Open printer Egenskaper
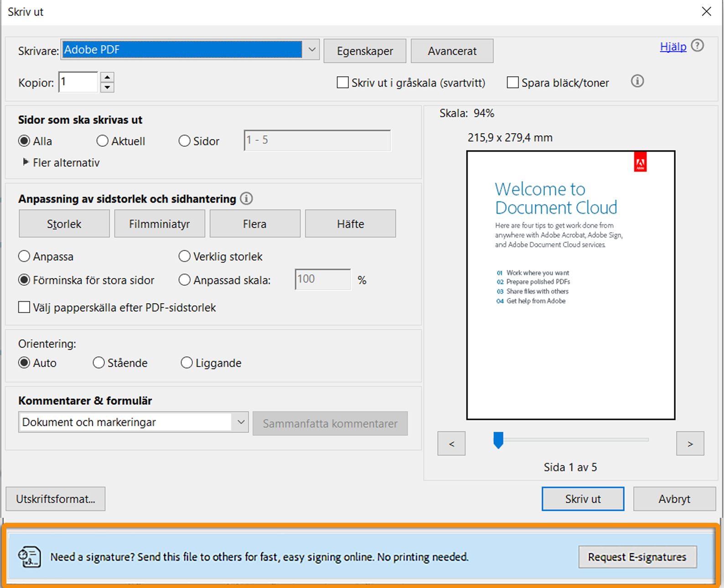 pos(365,51)
